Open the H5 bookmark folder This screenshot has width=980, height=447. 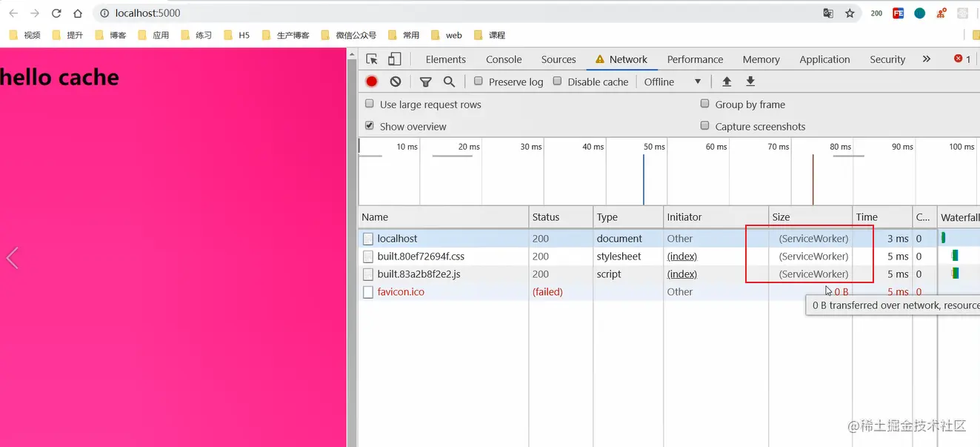pyautogui.click(x=237, y=35)
